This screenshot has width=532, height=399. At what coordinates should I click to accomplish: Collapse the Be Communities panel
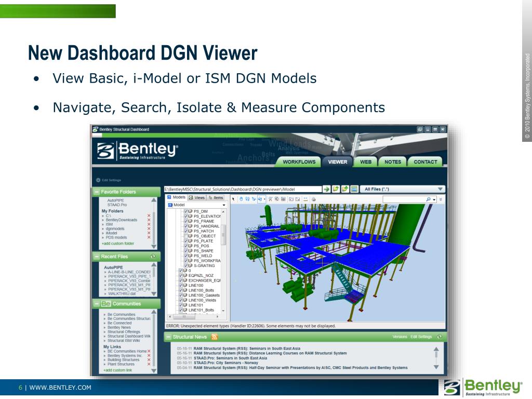pyautogui.click(x=97, y=303)
